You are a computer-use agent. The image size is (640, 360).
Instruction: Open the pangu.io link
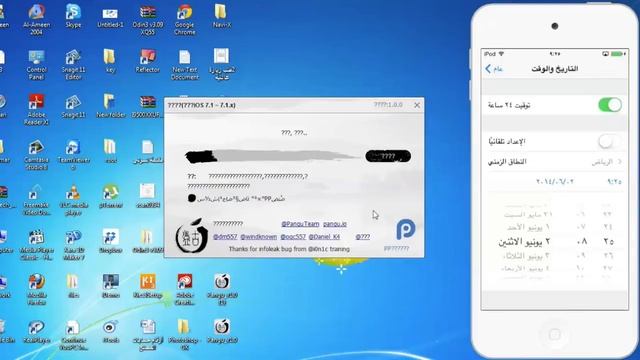coord(335,224)
